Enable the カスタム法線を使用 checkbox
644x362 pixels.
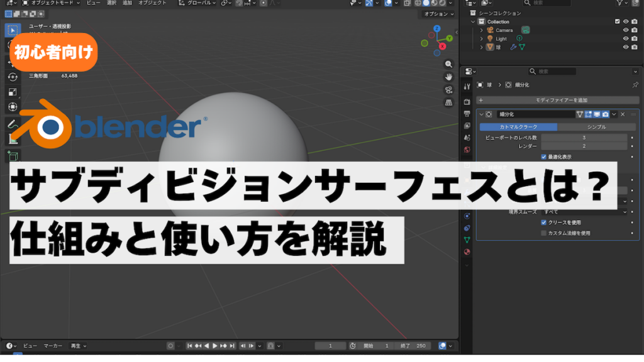click(544, 233)
